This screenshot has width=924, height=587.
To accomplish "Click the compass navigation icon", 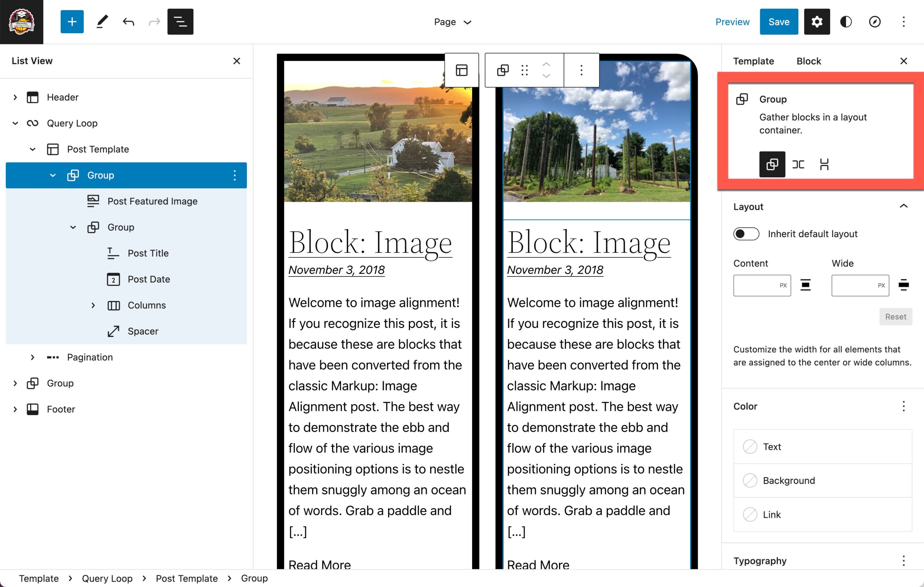I will 875,22.
